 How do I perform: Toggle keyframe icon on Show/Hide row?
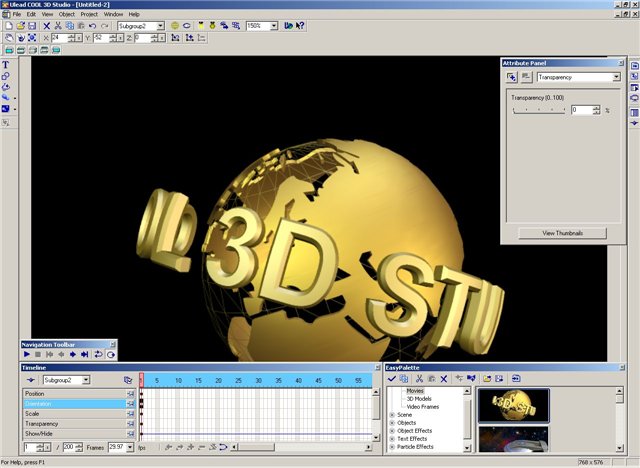point(131,434)
